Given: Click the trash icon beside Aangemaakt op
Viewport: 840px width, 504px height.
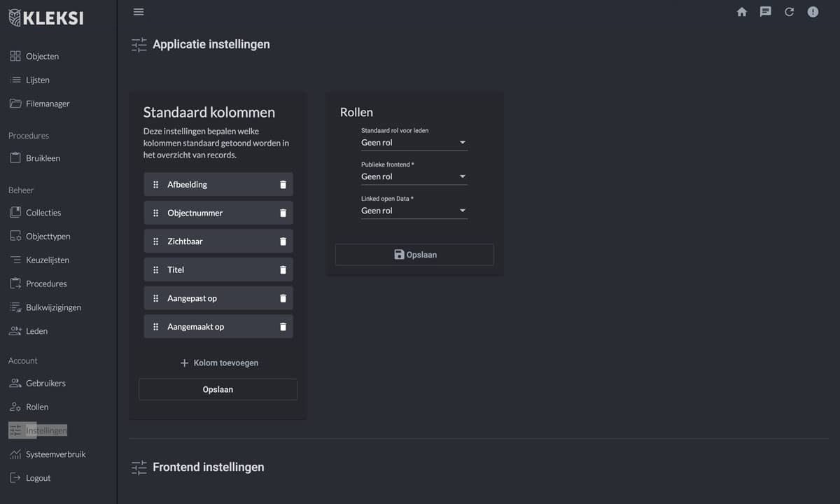Looking at the screenshot, I should tap(283, 327).
